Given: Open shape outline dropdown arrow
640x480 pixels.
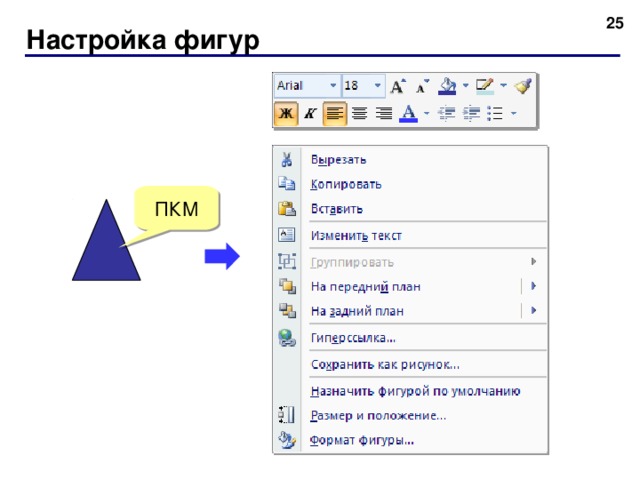Looking at the screenshot, I should 503,86.
